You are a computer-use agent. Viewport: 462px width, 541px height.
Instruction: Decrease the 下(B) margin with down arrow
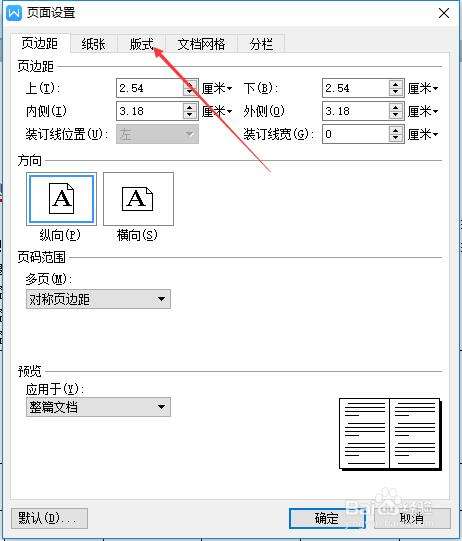click(x=395, y=92)
